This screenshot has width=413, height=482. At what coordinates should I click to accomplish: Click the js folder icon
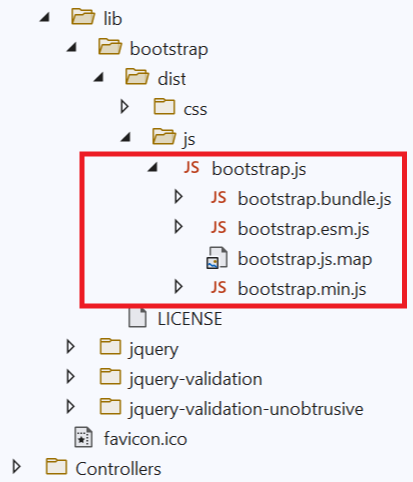pos(164,137)
